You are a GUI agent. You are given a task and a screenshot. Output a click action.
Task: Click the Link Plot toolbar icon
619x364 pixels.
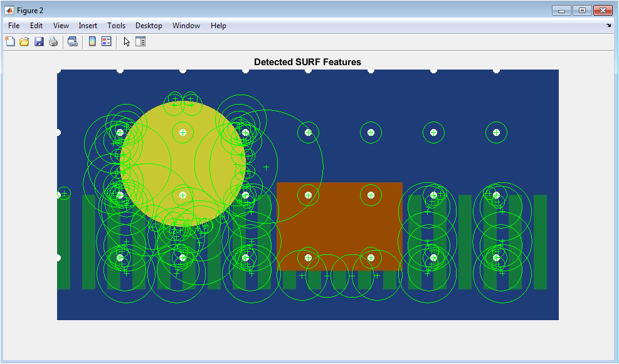point(73,42)
